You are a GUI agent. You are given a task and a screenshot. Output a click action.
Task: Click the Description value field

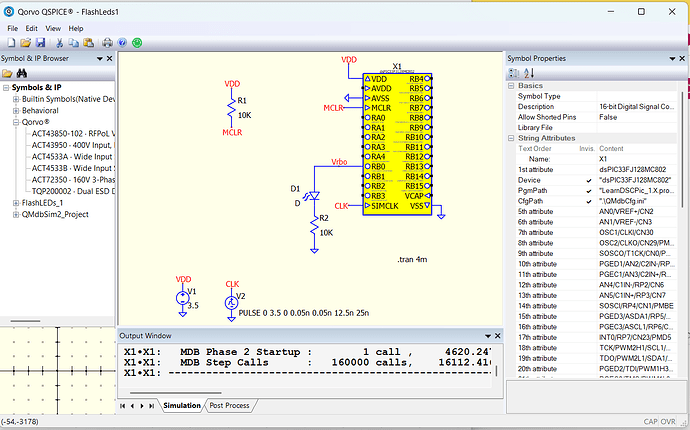point(636,107)
